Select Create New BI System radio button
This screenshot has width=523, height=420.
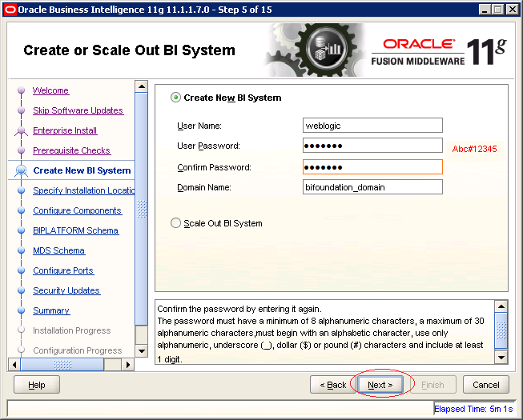tap(175, 98)
